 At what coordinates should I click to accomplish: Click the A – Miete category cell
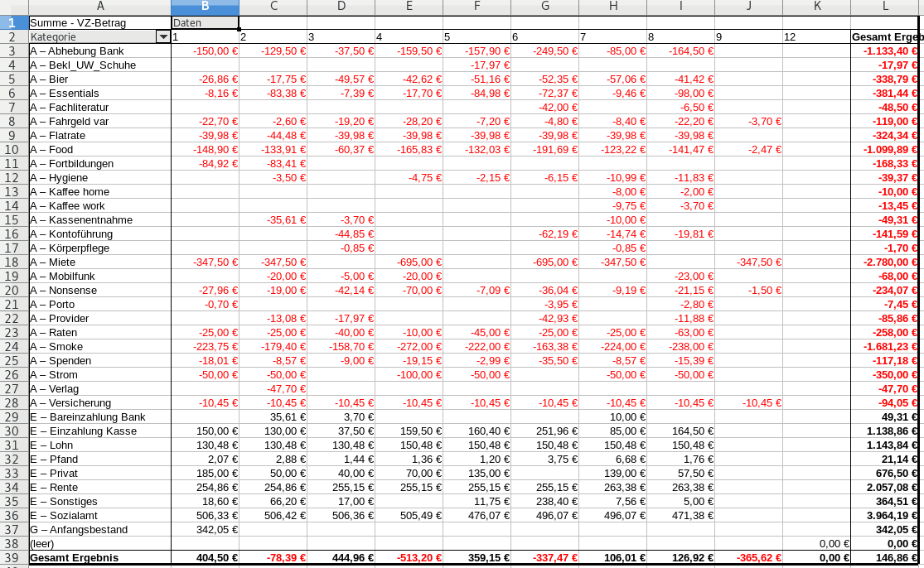pos(99,262)
